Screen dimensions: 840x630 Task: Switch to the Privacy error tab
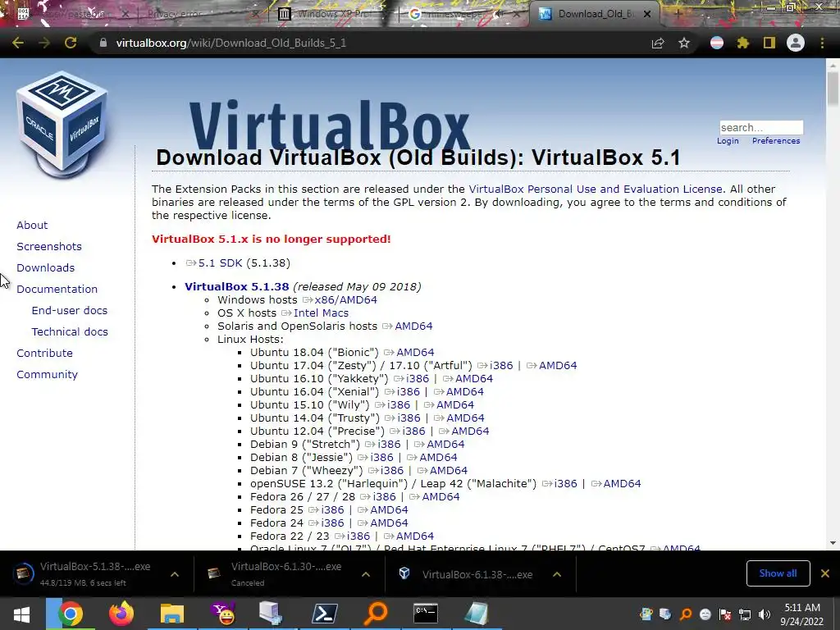tap(199, 14)
